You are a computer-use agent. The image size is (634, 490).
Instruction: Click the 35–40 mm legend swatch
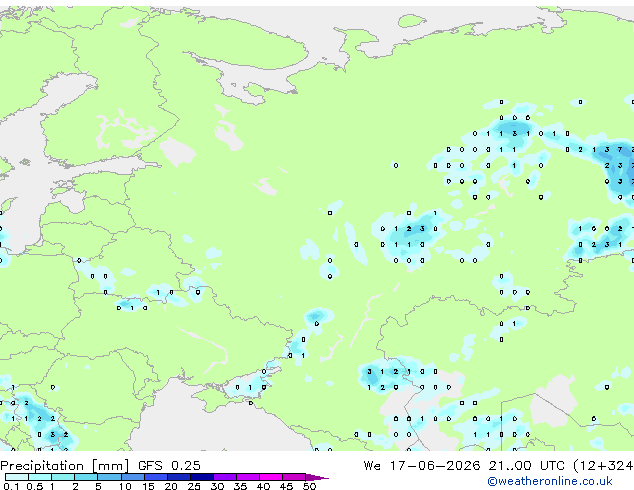click(x=248, y=477)
